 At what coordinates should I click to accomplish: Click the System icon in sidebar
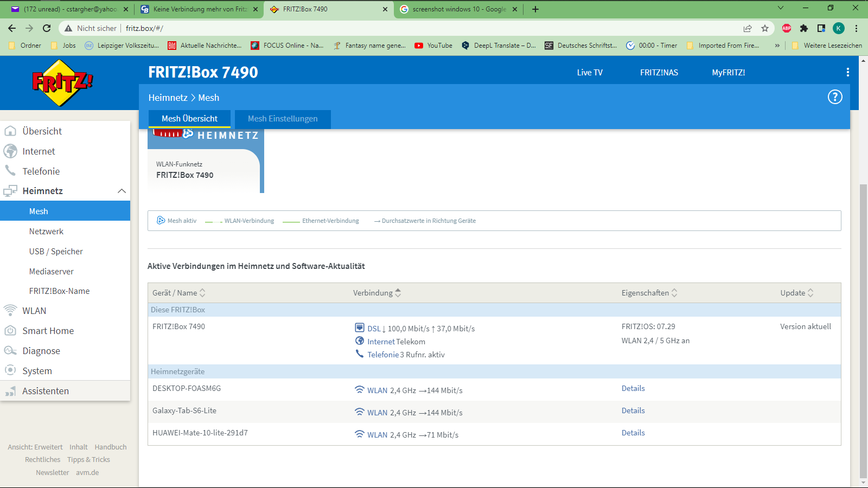point(10,370)
